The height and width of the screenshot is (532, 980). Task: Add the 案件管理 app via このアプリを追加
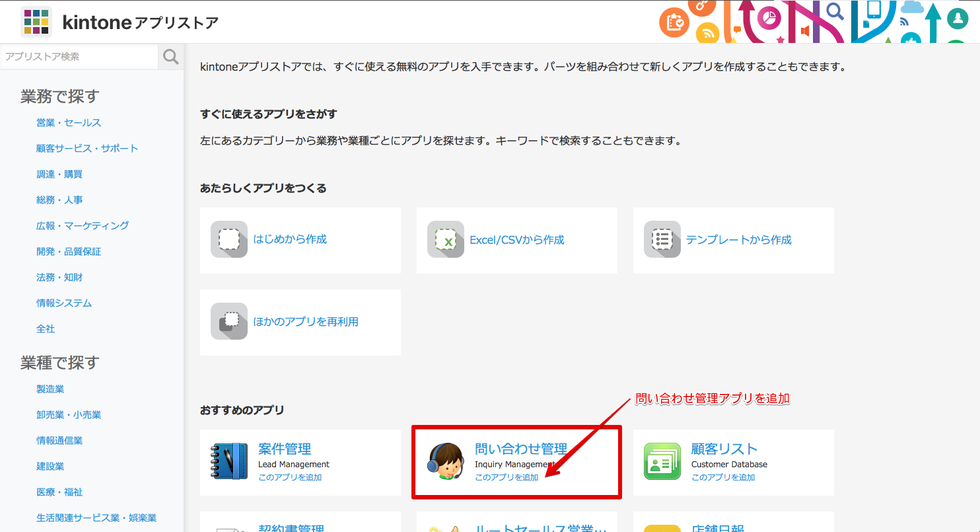tap(290, 477)
